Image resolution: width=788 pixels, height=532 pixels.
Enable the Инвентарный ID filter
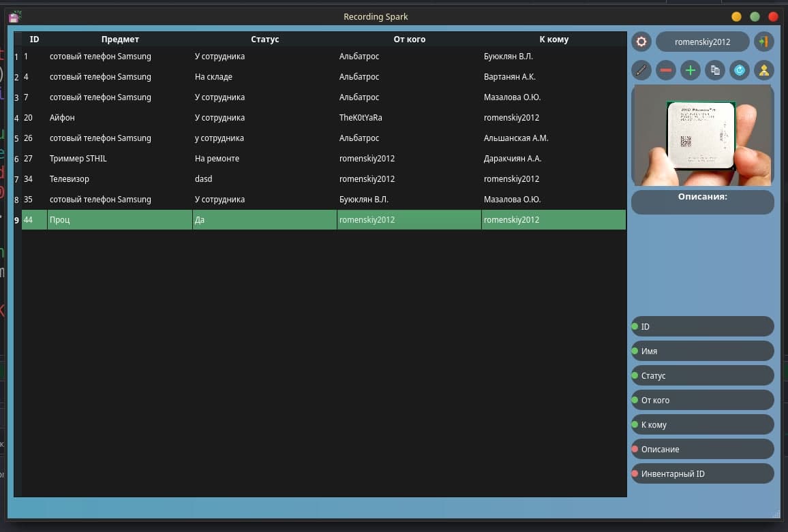[702, 474]
